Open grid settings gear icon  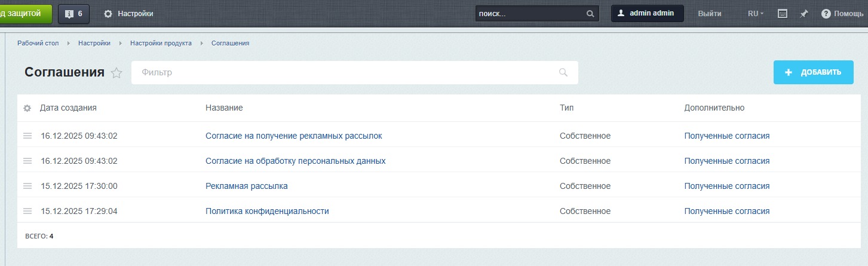click(27, 108)
